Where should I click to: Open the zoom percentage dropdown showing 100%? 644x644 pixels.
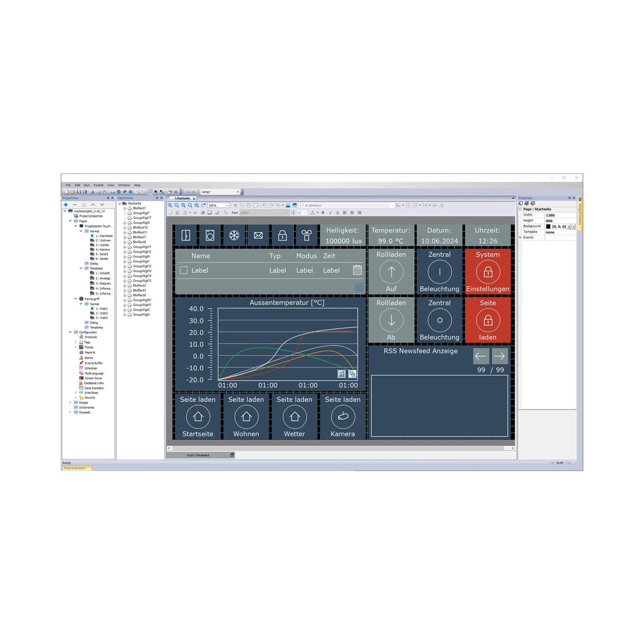[227, 205]
